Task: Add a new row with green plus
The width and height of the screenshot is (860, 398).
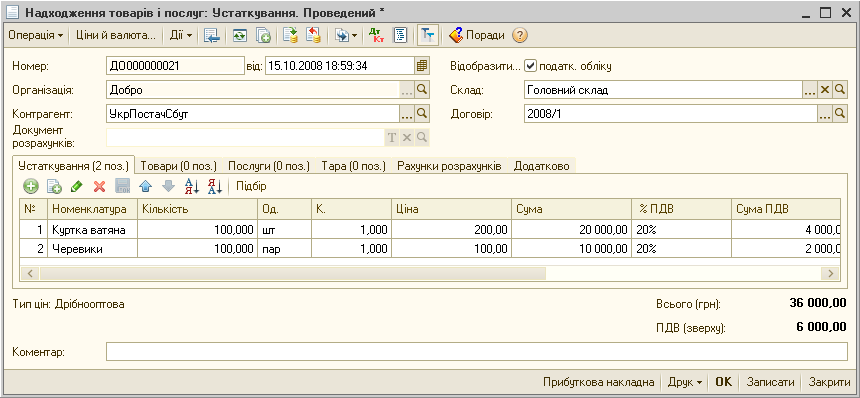Action: click(31, 186)
